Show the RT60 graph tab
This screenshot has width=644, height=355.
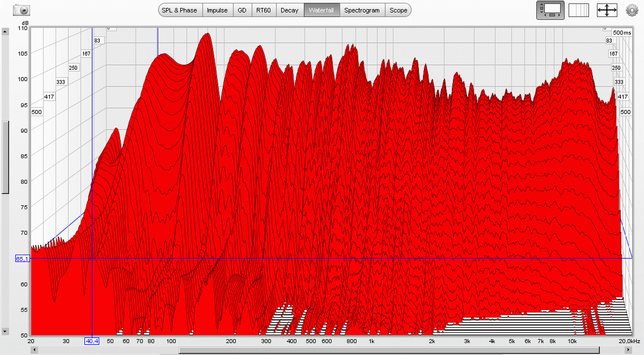click(263, 10)
